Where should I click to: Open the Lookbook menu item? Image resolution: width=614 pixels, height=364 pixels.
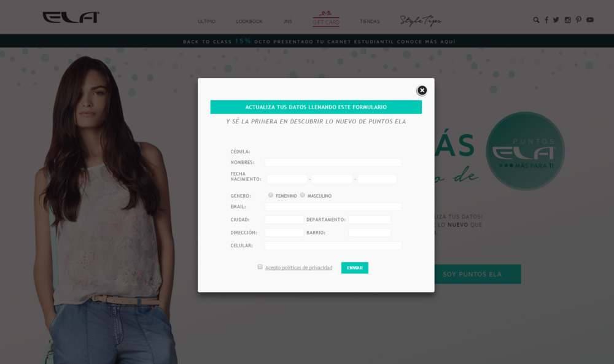tap(249, 21)
